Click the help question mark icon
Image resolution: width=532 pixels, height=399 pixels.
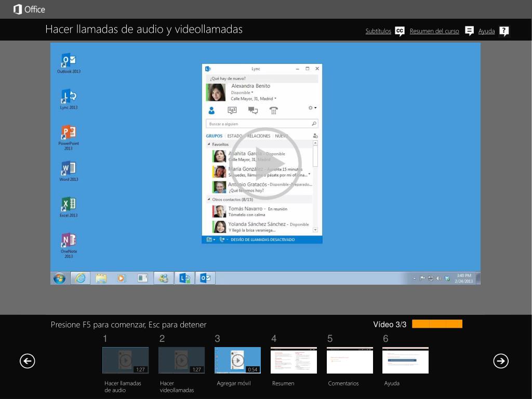tap(504, 31)
